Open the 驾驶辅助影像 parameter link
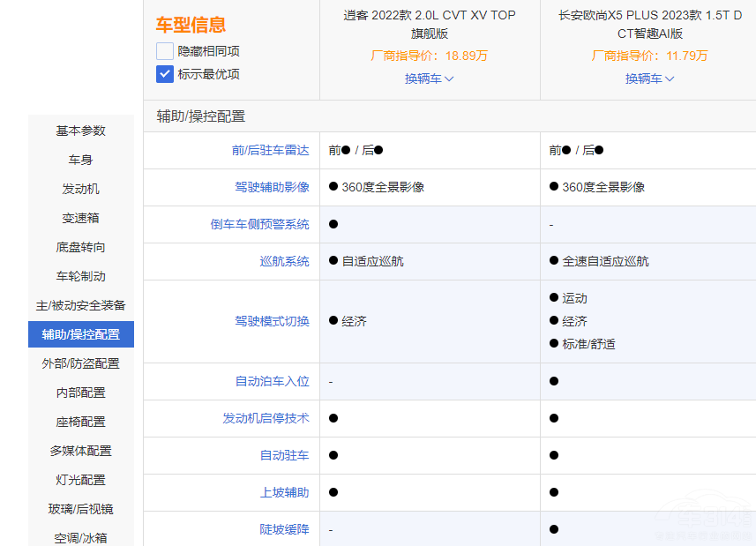 [272, 187]
